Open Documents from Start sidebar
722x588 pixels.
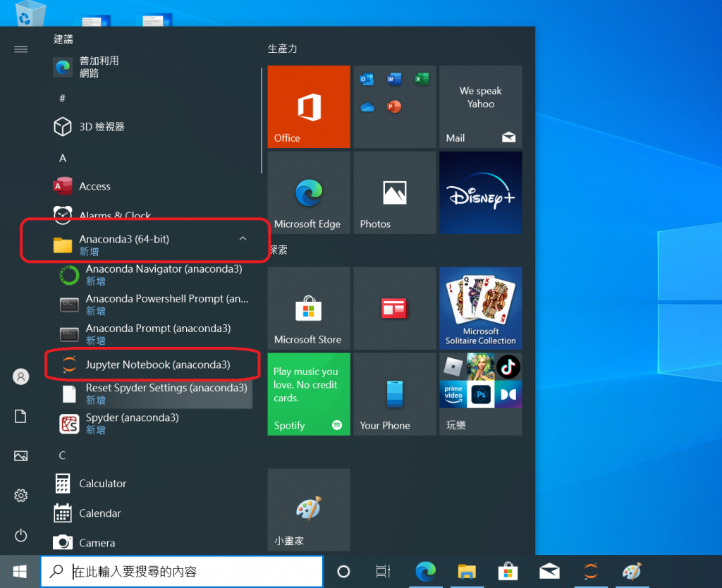coord(20,416)
